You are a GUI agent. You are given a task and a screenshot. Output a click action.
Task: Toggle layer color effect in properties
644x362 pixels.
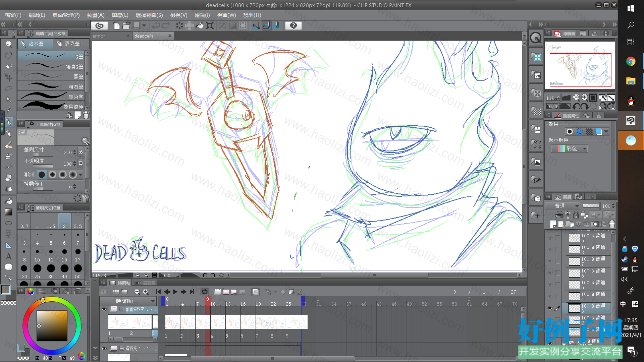(599, 132)
